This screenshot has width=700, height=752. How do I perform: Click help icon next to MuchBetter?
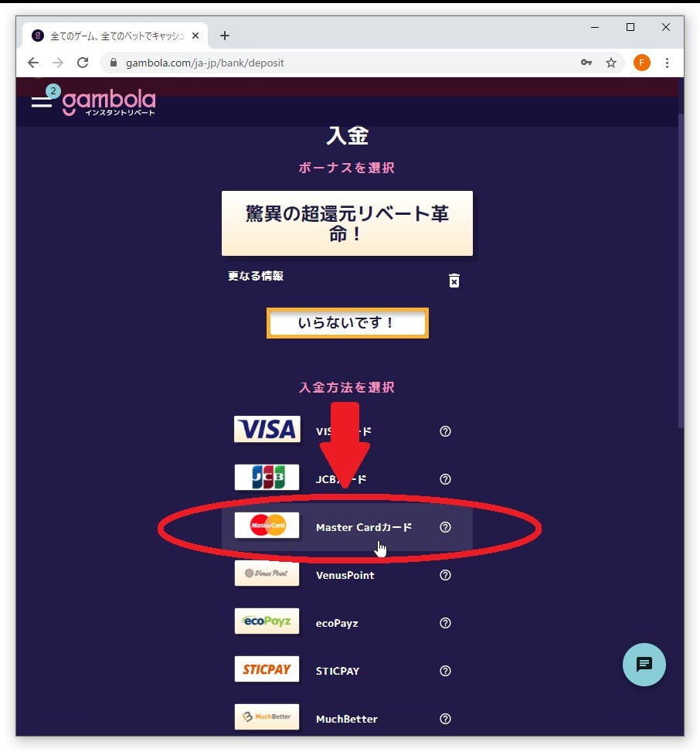pos(445,719)
